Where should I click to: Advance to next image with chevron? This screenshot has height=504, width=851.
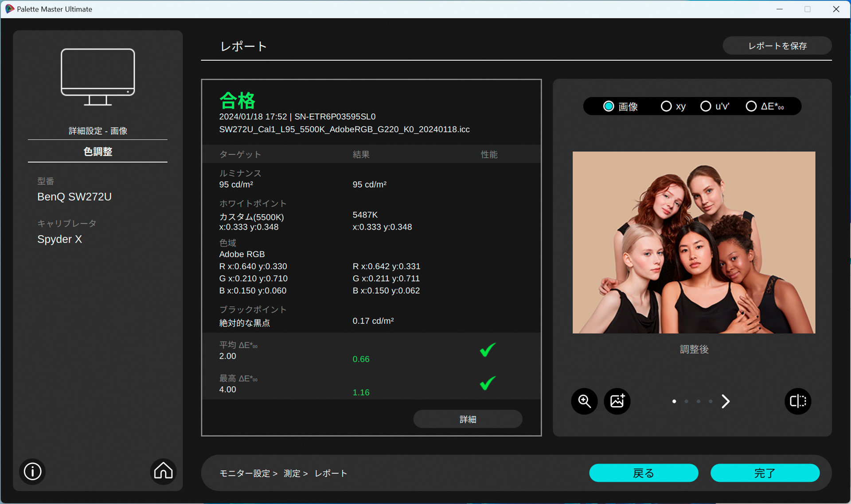coord(726,401)
